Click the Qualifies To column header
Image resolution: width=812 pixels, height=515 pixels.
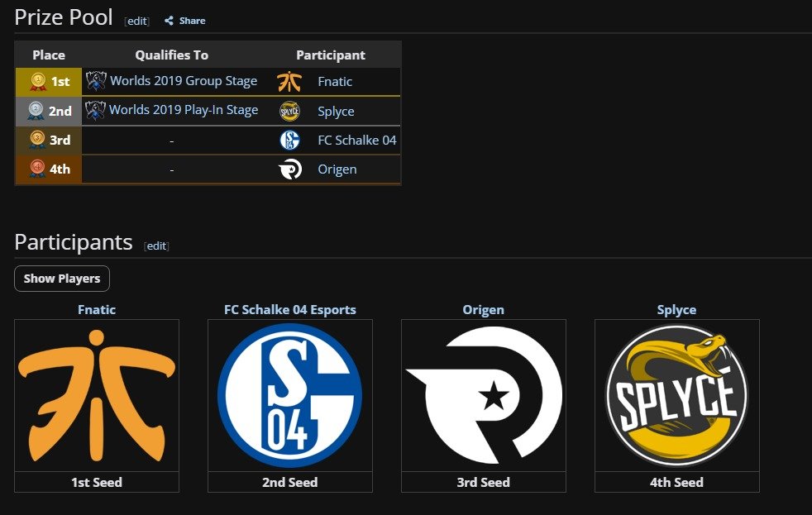pyautogui.click(x=171, y=55)
